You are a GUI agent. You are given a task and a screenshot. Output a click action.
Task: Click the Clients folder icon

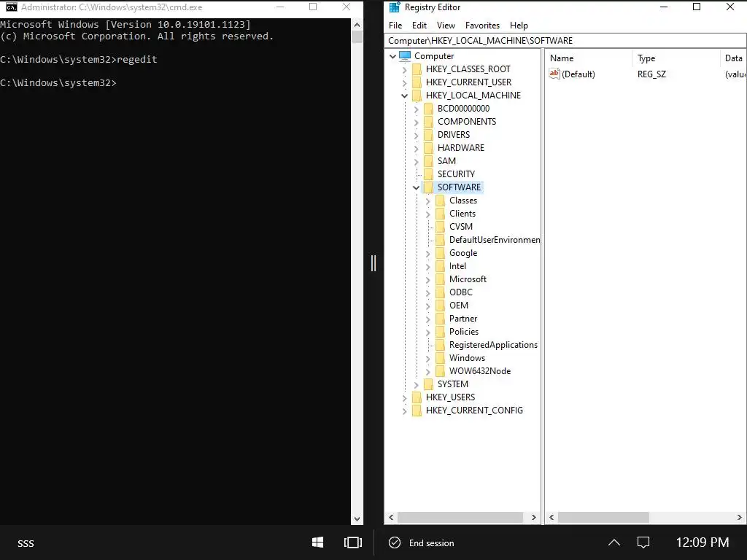point(440,214)
